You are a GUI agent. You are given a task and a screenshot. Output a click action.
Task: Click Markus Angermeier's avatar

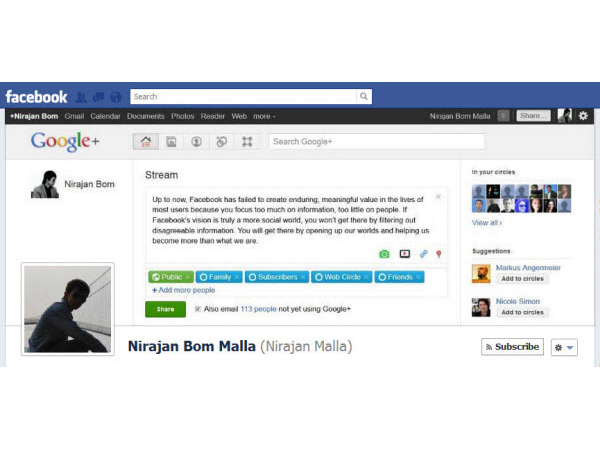pos(481,274)
